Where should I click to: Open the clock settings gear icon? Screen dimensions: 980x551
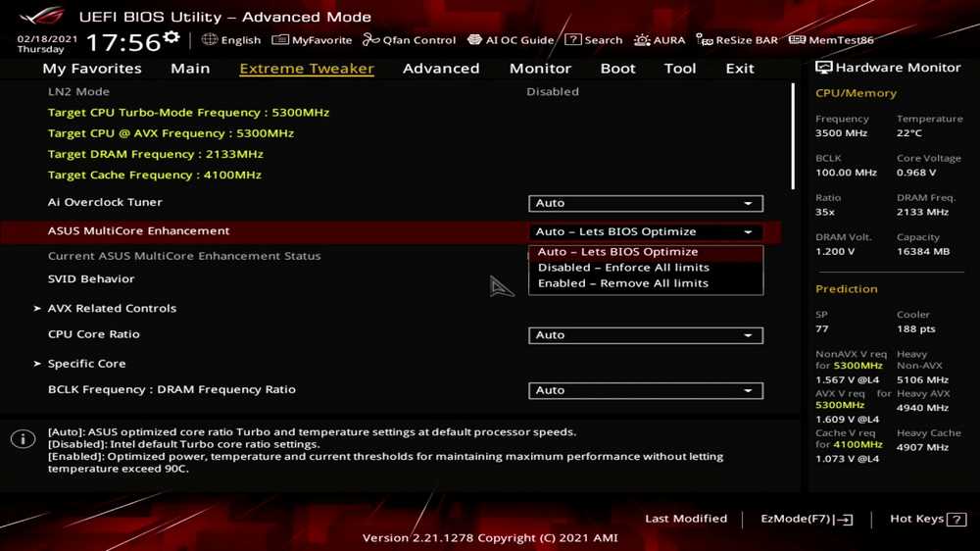[171, 38]
